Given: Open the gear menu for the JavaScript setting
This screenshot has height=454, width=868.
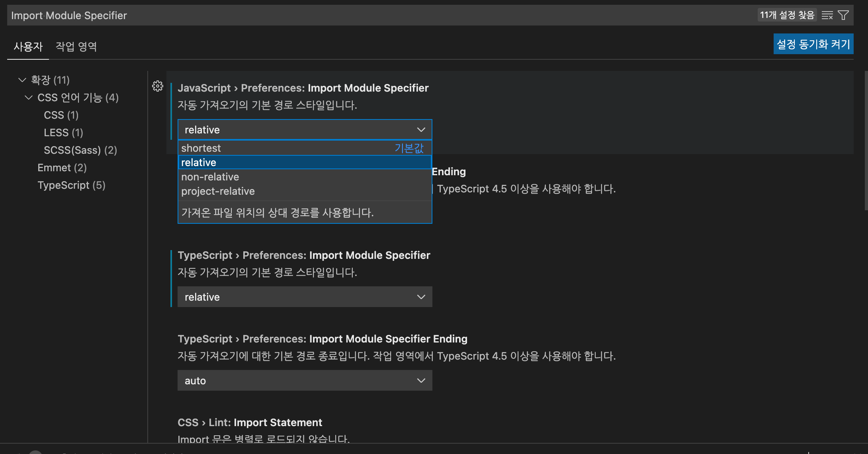Looking at the screenshot, I should click(158, 86).
